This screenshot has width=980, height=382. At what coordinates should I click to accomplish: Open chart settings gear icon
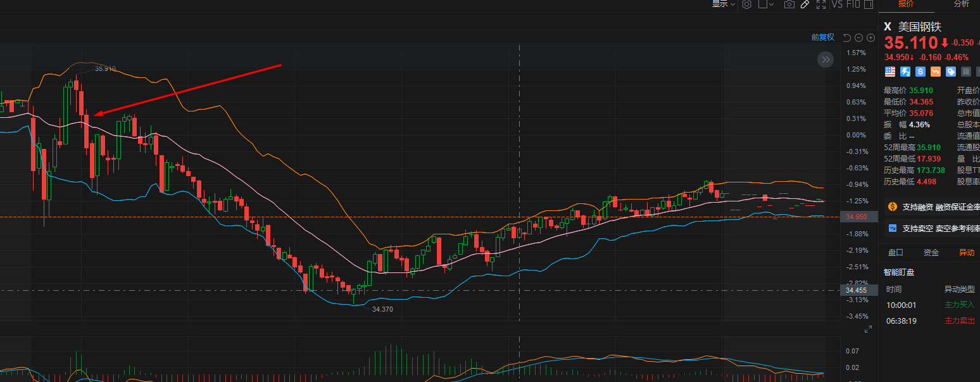point(746,4)
